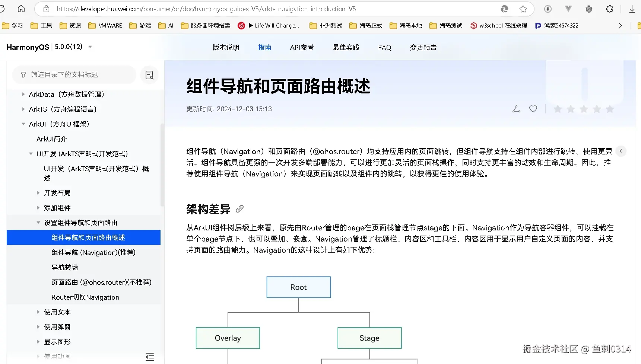The width and height of the screenshot is (641, 364).
Task: Click the circular download extension icon
Action: [548, 9]
